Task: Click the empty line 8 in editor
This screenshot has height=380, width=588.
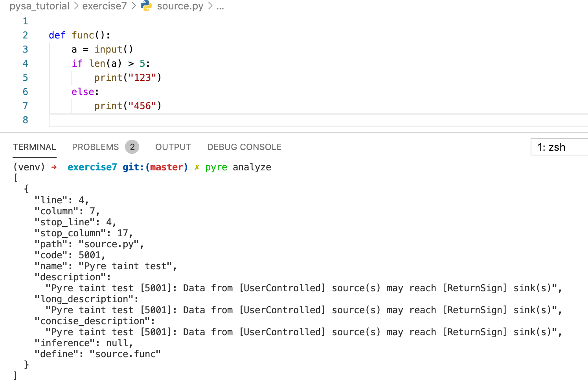Action: coord(318,120)
